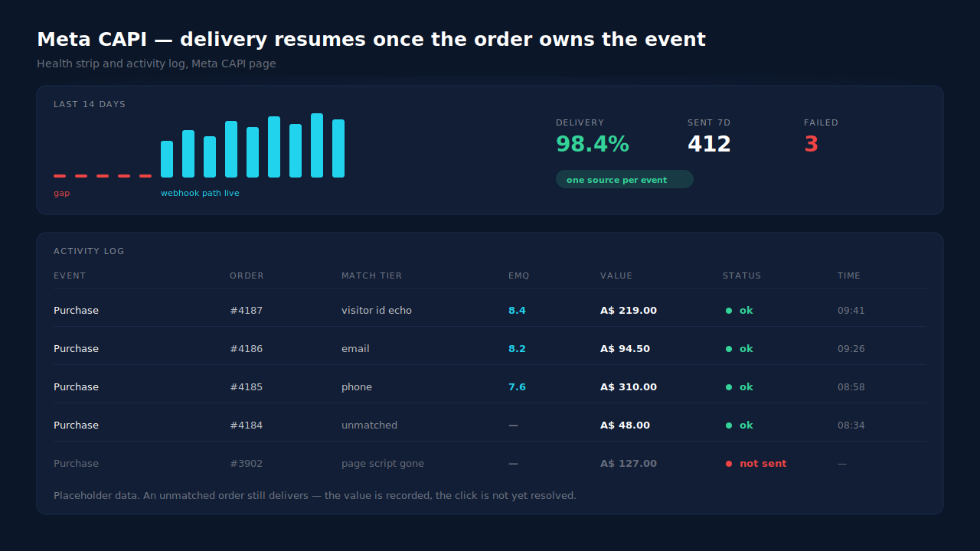Click the value A$ 48.00
The width and height of the screenshot is (980, 551).
(x=625, y=425)
